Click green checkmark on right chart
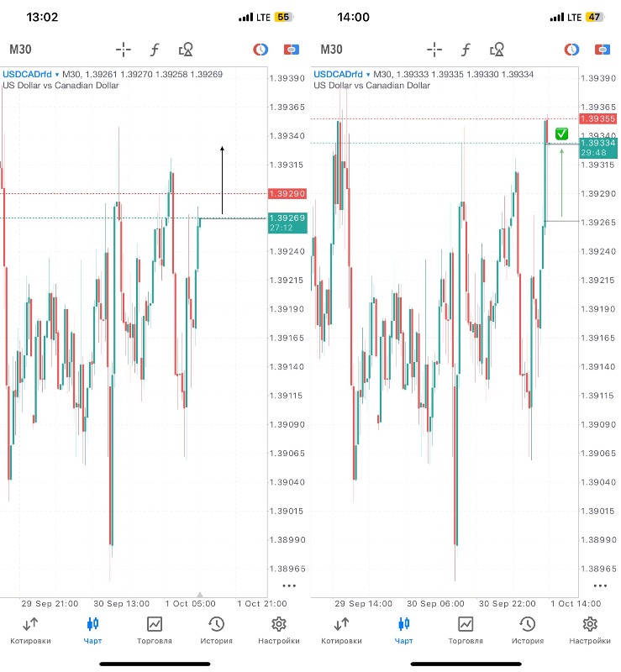621x672 pixels. coord(561,134)
